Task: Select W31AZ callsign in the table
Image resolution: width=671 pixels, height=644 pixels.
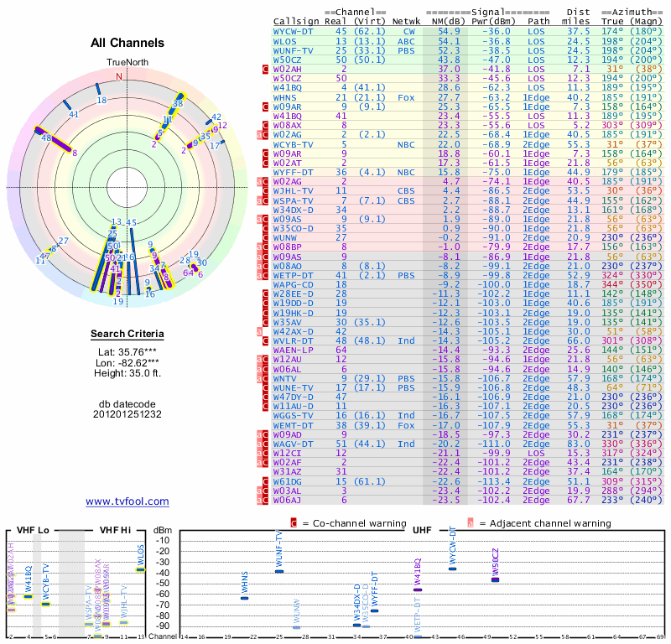Action: [x=287, y=471]
